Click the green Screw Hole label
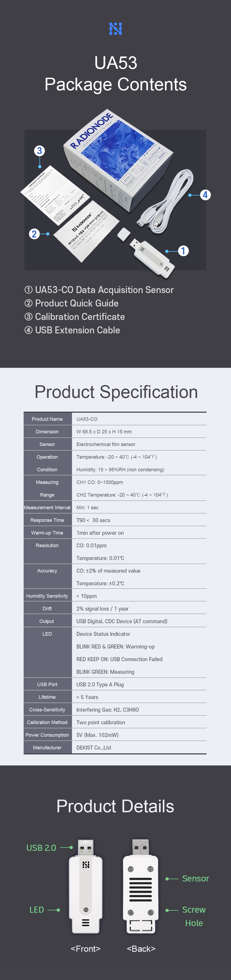Viewport: 231px width, 980px height. coord(194,916)
